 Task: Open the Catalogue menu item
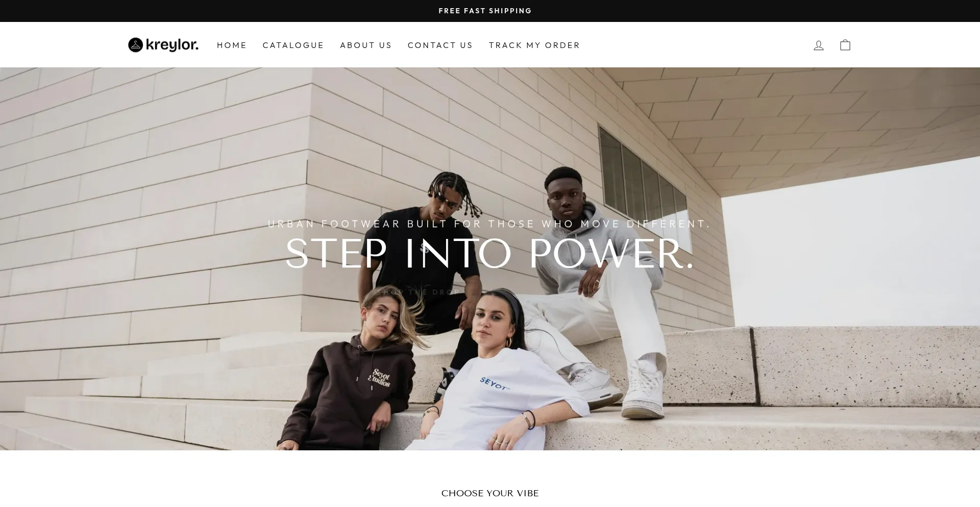[293, 45]
